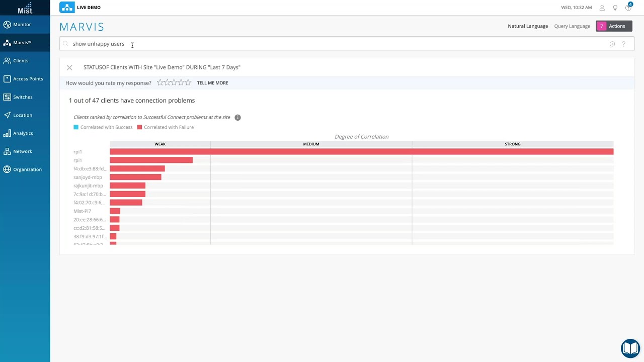Click the search magnifier icon

[65, 44]
